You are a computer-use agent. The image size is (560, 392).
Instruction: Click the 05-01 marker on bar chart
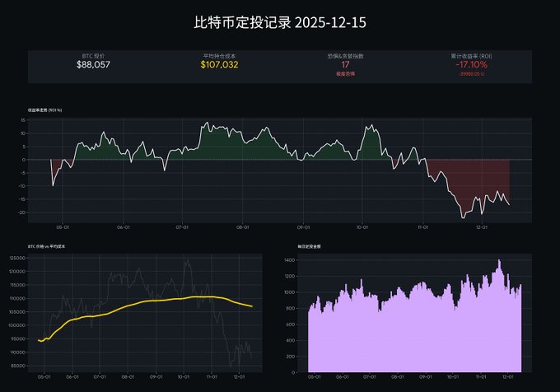point(311,376)
